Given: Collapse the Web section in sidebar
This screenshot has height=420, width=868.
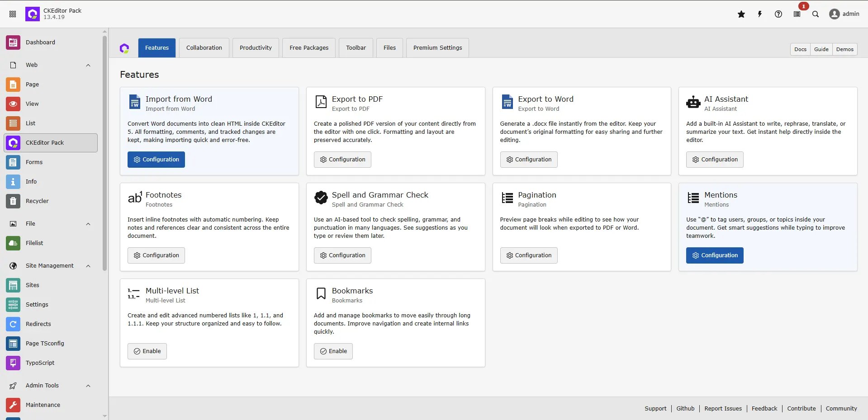Looking at the screenshot, I should pyautogui.click(x=88, y=66).
